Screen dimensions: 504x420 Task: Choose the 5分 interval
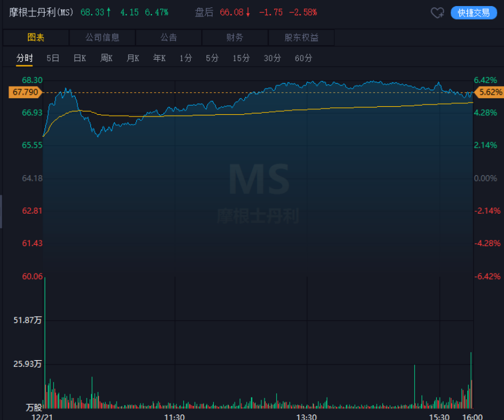point(212,59)
